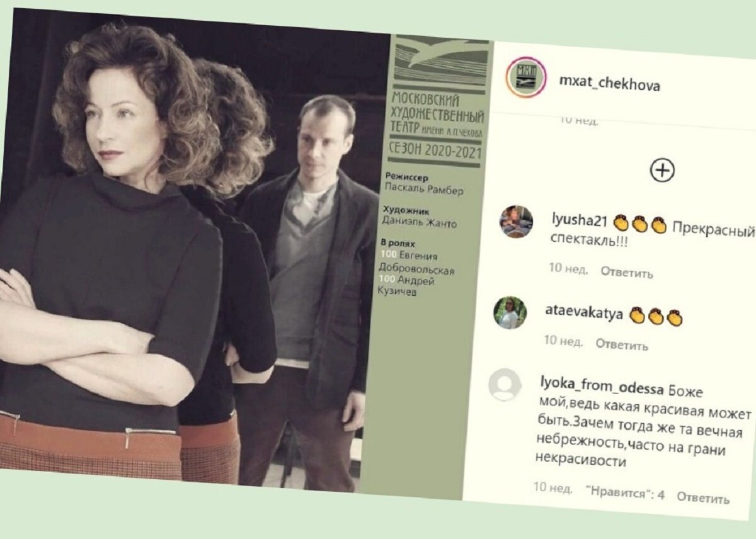The width and height of the screenshot is (756, 539).
Task: Click timestamp under lyusha21's comment
Action: pos(568,268)
